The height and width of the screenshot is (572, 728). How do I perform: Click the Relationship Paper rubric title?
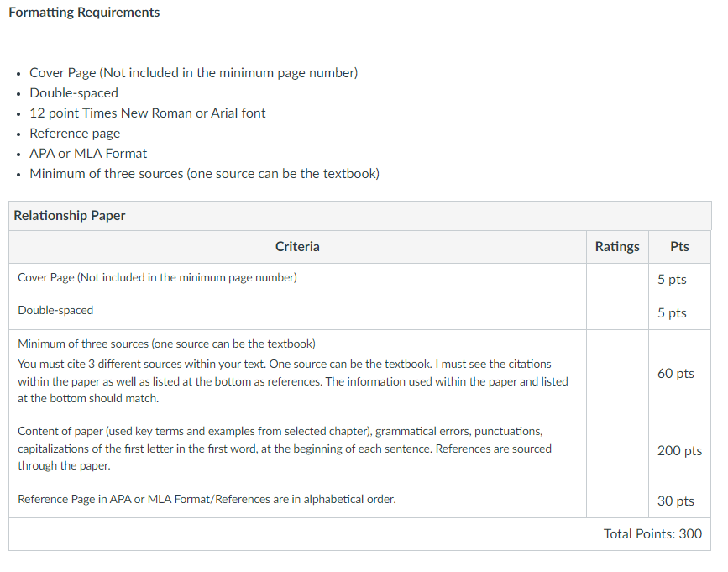pyautogui.click(x=70, y=215)
